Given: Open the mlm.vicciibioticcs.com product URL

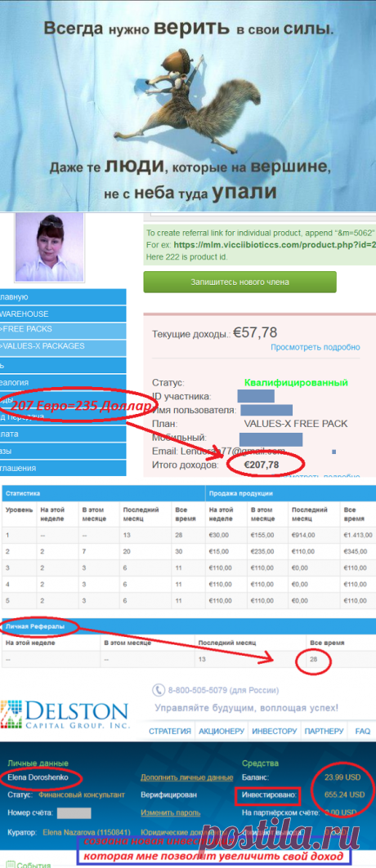Looking at the screenshot, I should pyautogui.click(x=275, y=245).
